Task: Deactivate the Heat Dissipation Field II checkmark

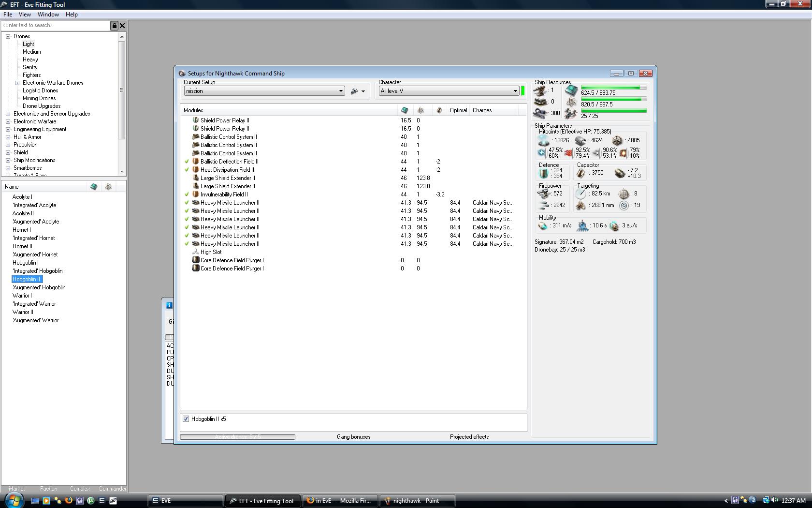Action: 187,170
